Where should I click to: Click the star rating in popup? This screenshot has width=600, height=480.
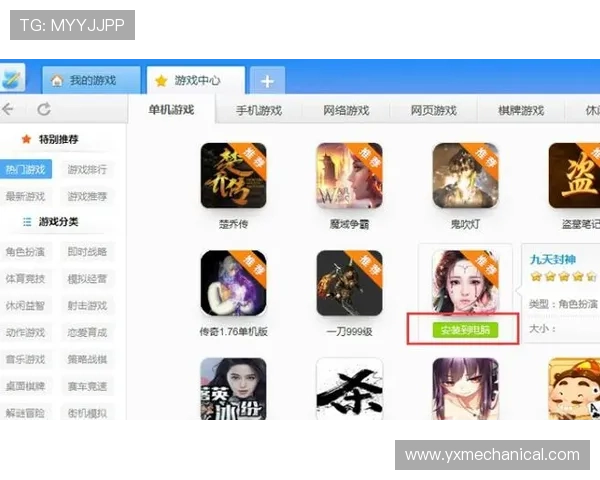click(563, 276)
